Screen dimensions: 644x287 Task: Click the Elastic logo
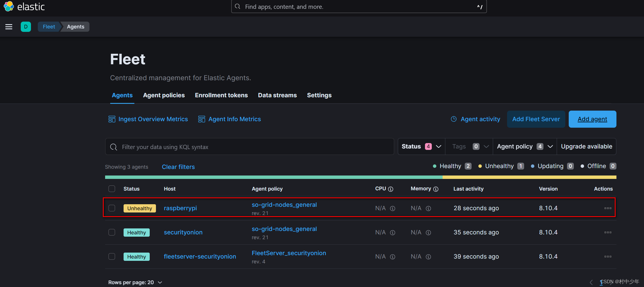pos(24,7)
